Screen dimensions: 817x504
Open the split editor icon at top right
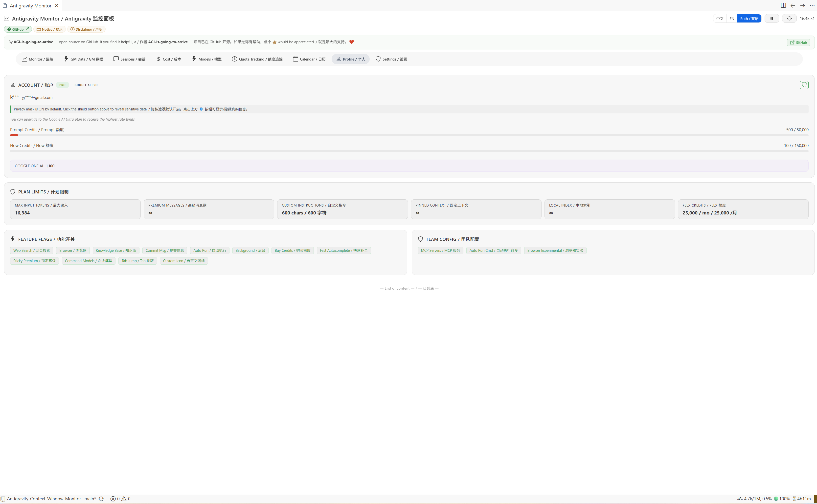pos(783,5)
